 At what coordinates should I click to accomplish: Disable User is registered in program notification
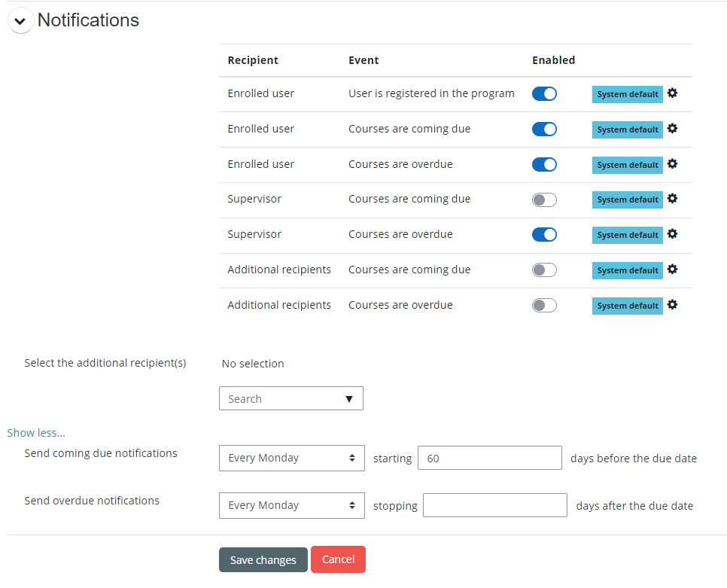(544, 94)
